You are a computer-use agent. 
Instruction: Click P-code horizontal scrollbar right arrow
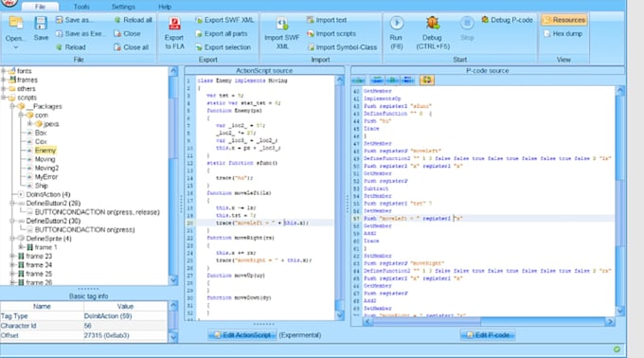tap(610, 321)
